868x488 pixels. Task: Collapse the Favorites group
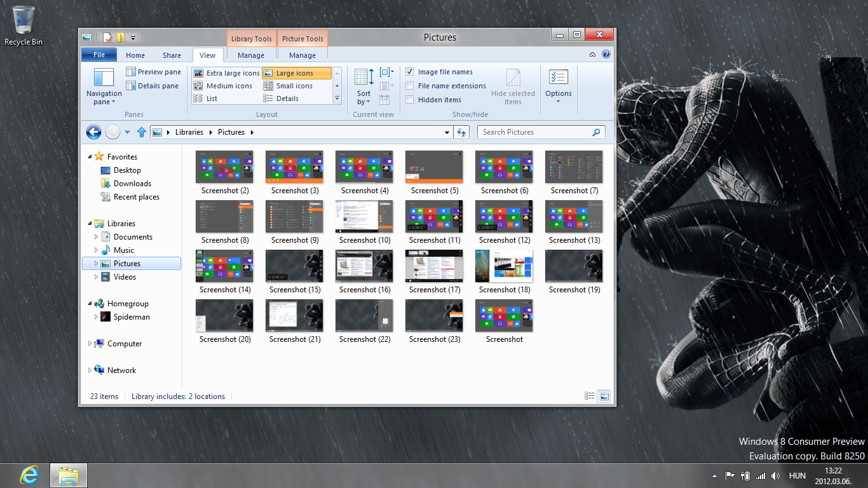(90, 157)
